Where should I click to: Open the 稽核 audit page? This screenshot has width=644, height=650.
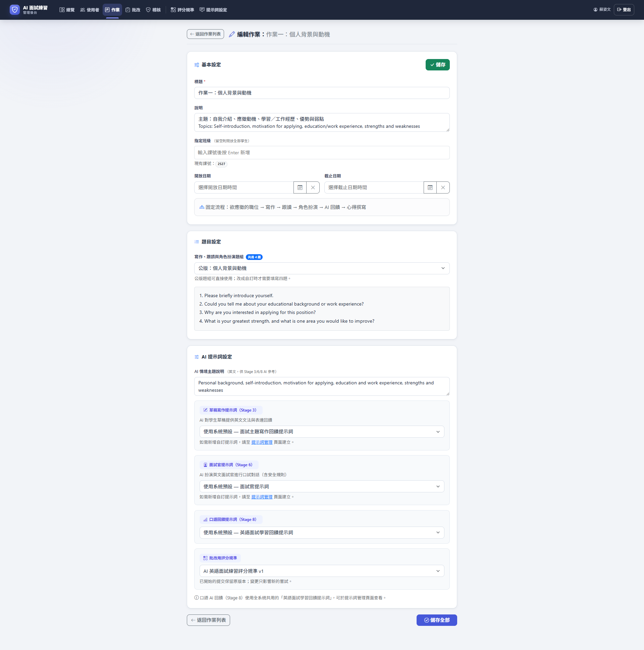pos(153,10)
